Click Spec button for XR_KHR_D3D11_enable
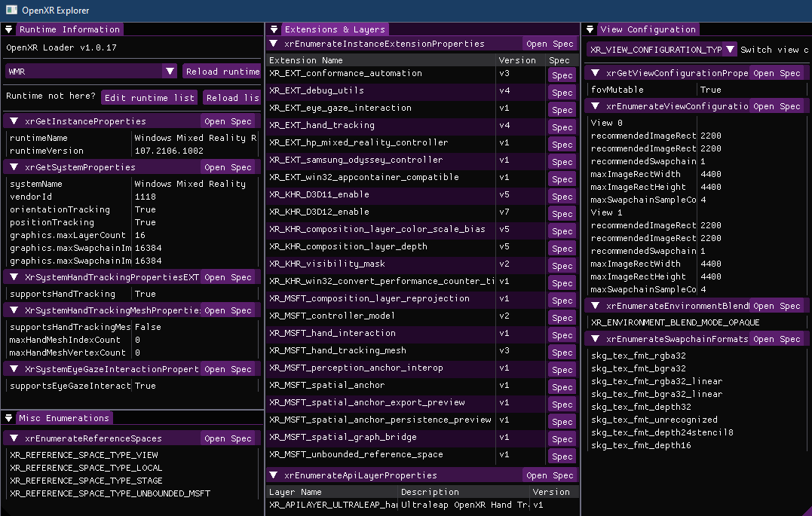 [562, 197]
